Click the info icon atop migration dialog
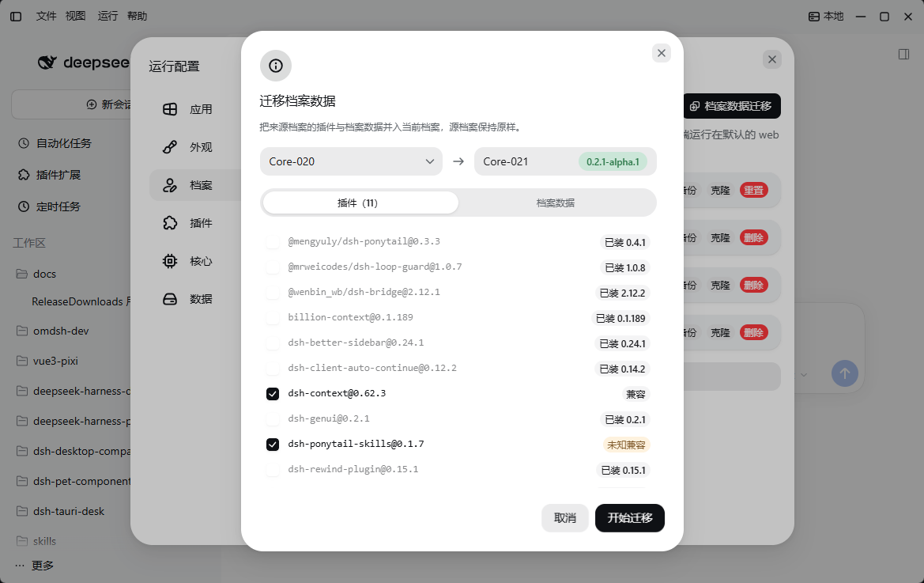Viewport: 924px width, 583px height. [x=276, y=66]
